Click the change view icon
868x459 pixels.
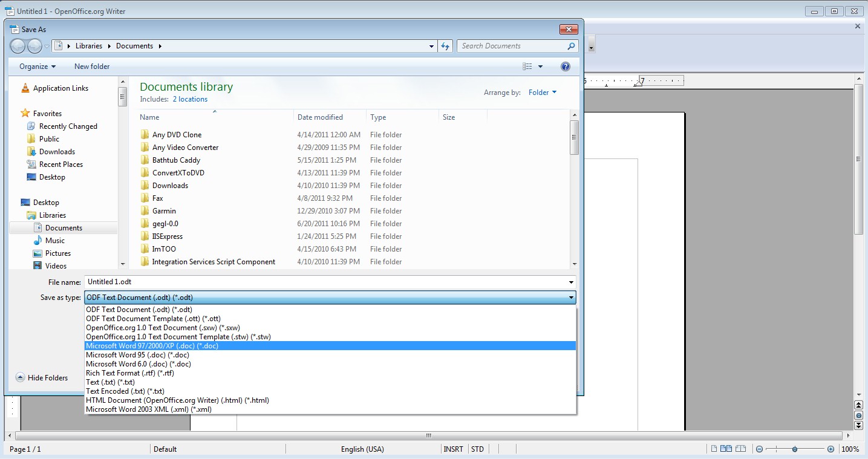coord(527,67)
